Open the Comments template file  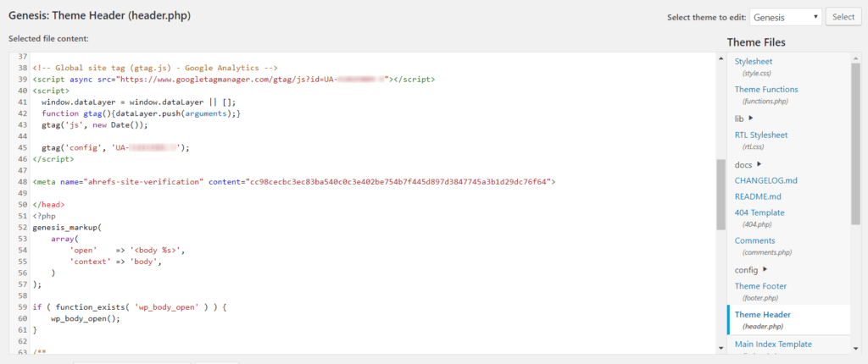pyautogui.click(x=754, y=240)
